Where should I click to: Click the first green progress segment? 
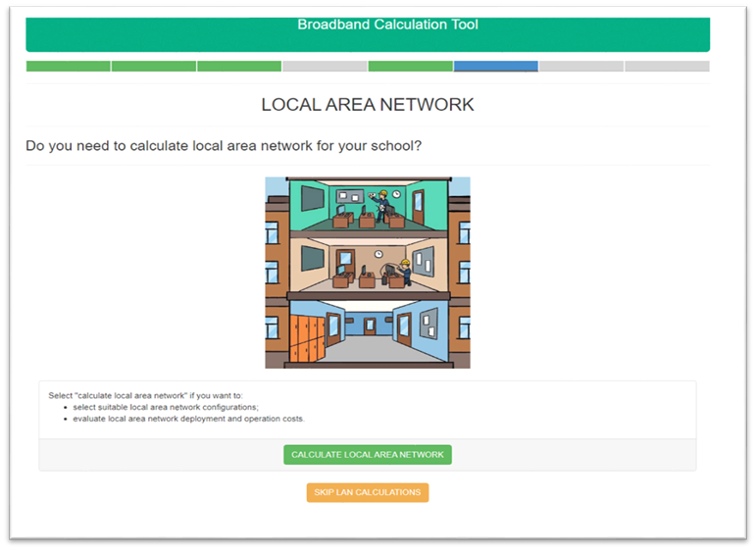coord(68,67)
